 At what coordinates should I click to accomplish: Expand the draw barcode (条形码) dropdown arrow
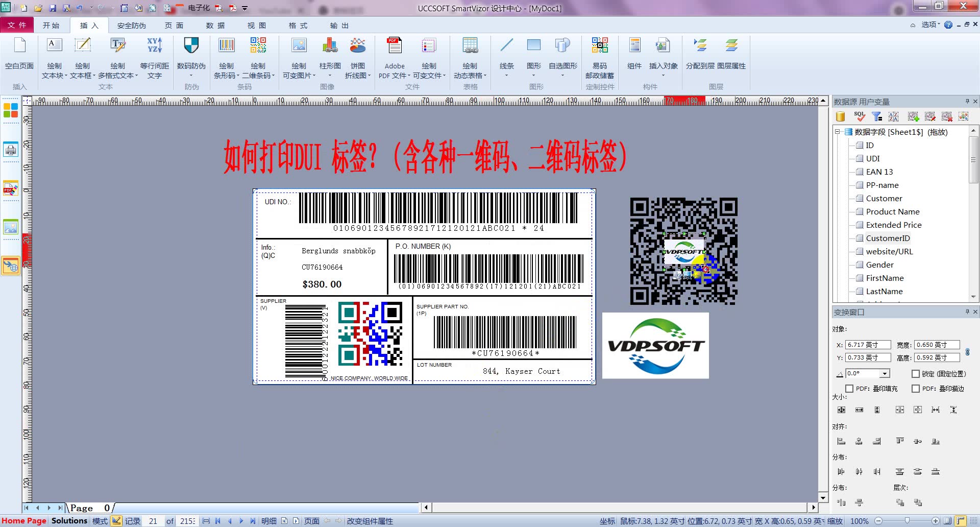(238, 76)
